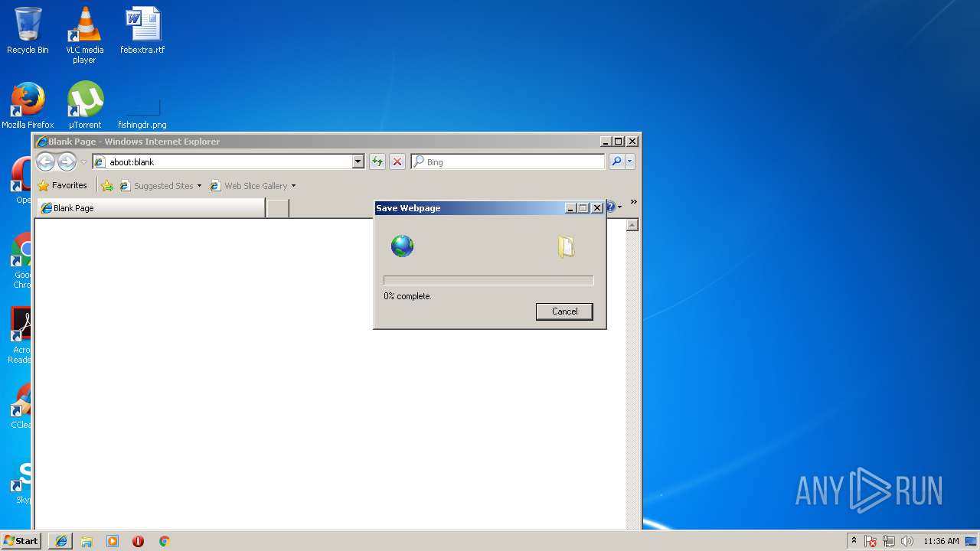980x551 pixels.
Task: Launch µTorrent desktop shortcut
Action: pyautogui.click(x=84, y=106)
